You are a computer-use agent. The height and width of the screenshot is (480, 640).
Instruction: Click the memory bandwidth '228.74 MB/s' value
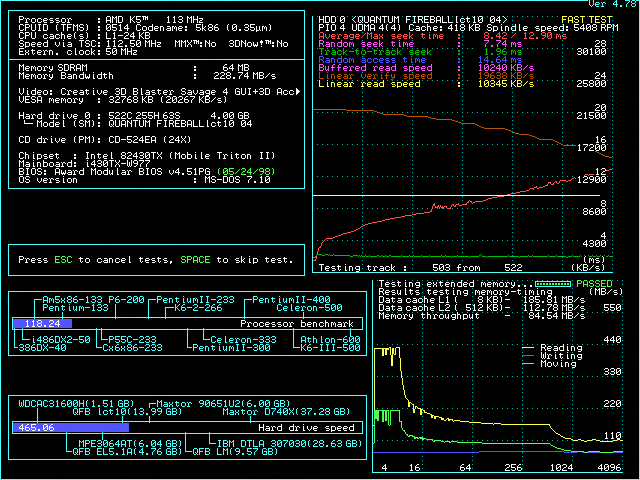point(244,76)
